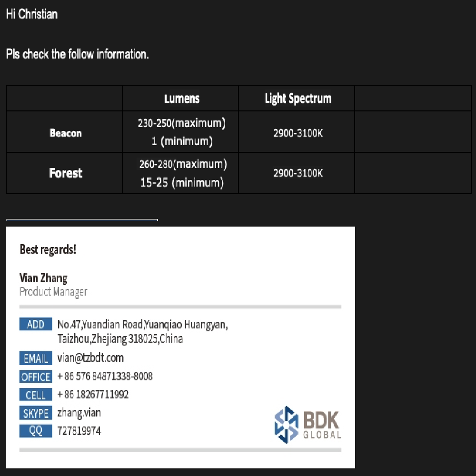This screenshot has height=476, width=476.
Task: Click the QQ label badge
Action: click(x=36, y=431)
